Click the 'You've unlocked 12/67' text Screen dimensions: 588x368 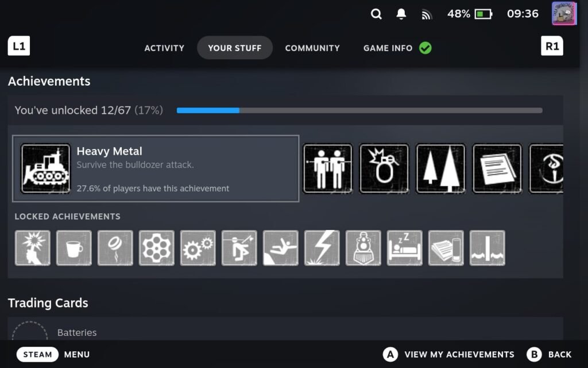click(x=73, y=110)
